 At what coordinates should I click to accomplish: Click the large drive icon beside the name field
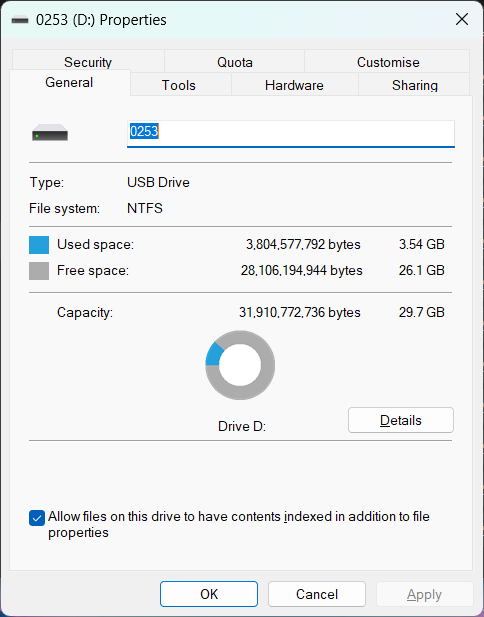coord(50,133)
